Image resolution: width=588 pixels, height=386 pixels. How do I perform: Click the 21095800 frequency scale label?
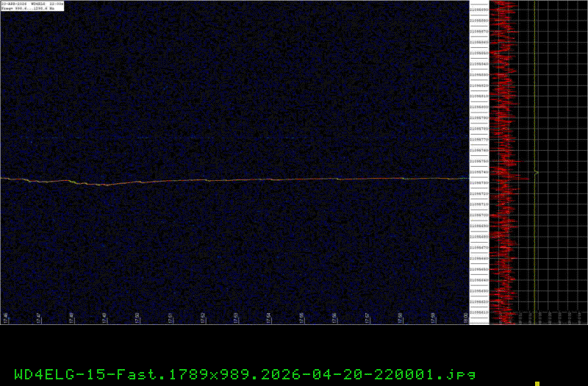(478, 107)
